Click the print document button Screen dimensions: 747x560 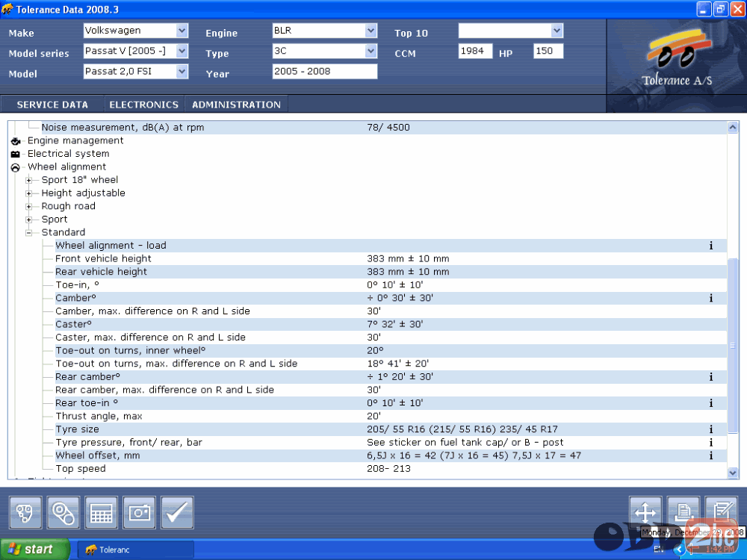[x=684, y=512]
